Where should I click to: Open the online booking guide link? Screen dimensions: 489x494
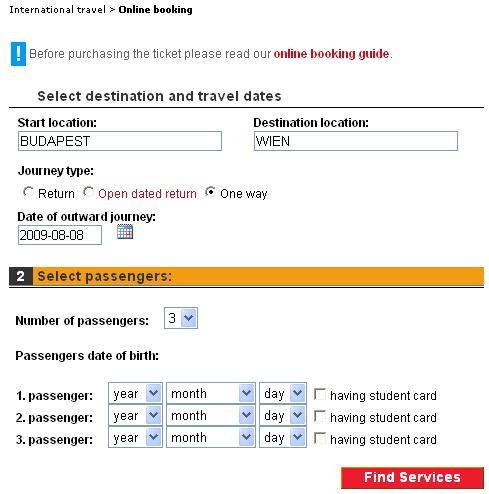click(331, 54)
